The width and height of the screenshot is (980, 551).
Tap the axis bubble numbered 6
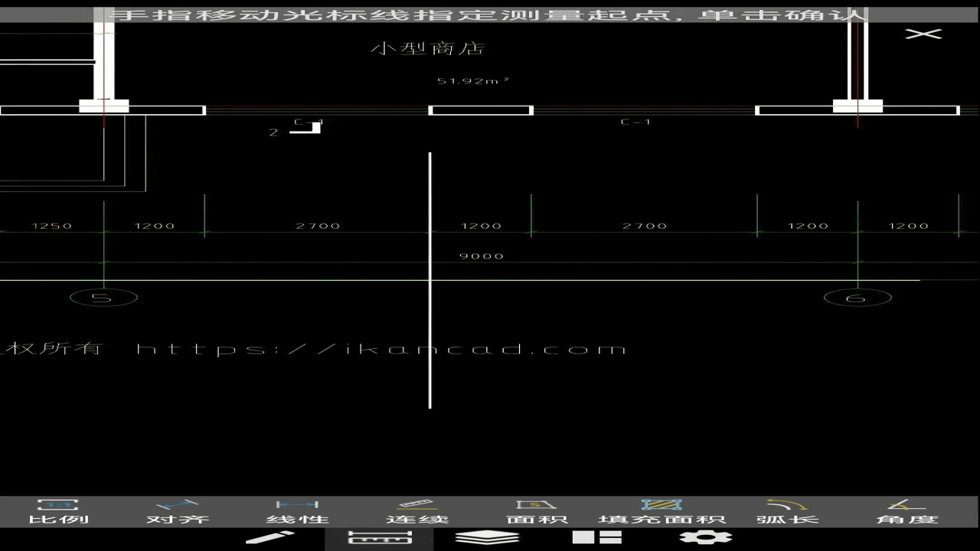(x=857, y=298)
